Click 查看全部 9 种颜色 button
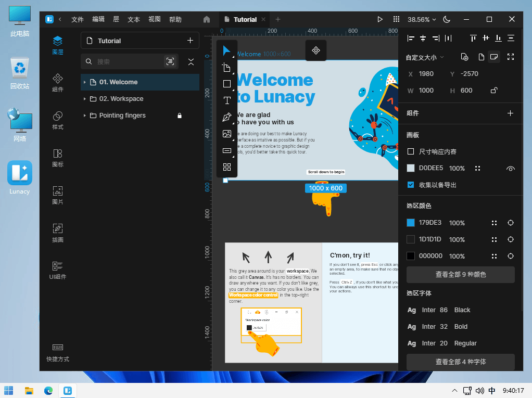The image size is (532, 398). click(x=460, y=274)
